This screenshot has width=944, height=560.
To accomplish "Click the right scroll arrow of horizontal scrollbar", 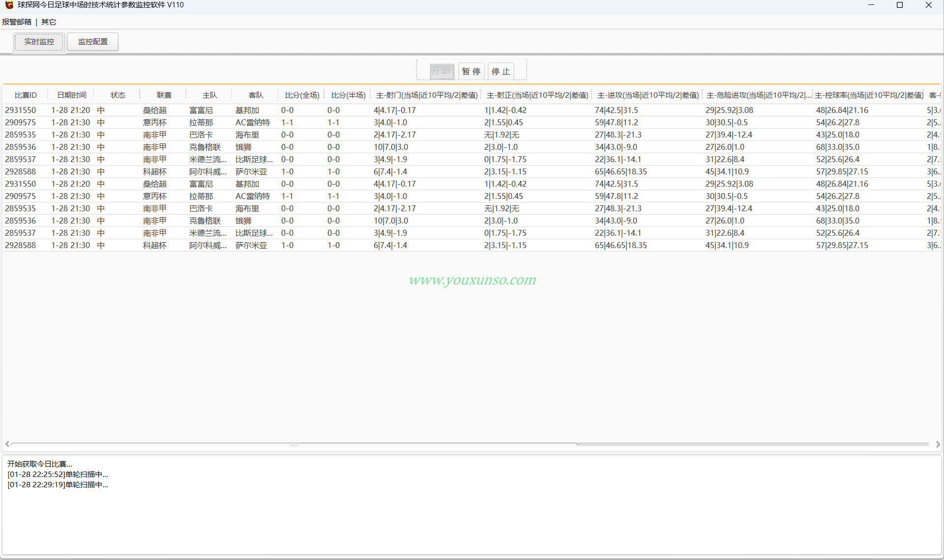I will point(938,444).
